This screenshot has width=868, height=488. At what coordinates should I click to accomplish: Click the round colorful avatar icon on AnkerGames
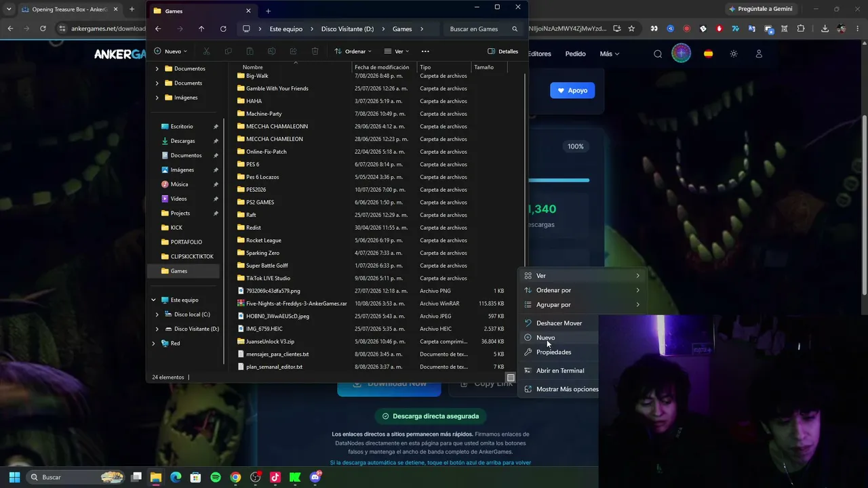[x=682, y=54]
